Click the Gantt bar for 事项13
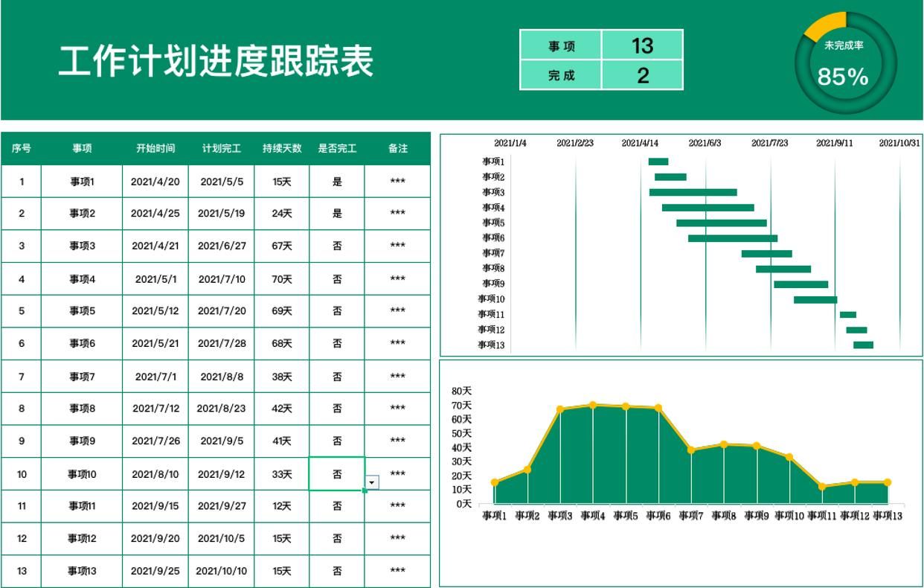The width and height of the screenshot is (924, 588). pyautogui.click(x=862, y=344)
